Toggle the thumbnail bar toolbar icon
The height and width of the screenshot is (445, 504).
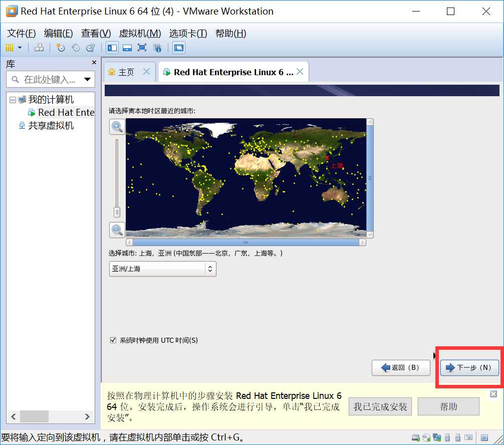pyautogui.click(x=127, y=48)
